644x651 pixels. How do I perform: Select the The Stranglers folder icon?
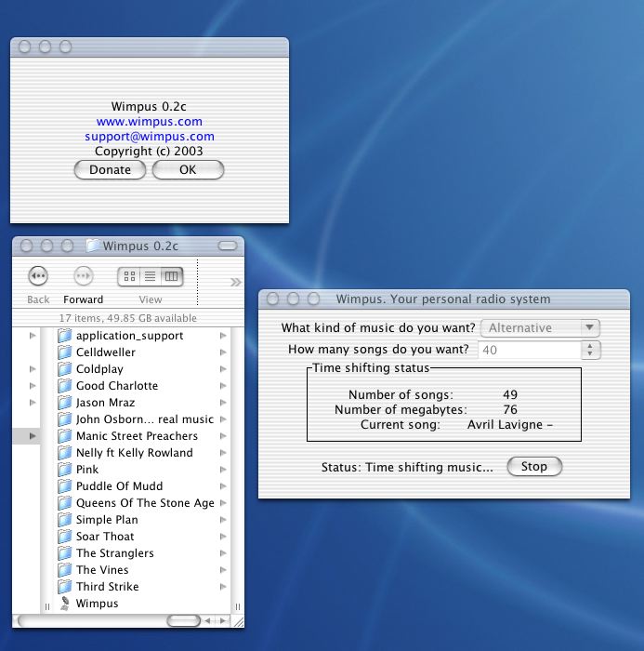(64, 553)
